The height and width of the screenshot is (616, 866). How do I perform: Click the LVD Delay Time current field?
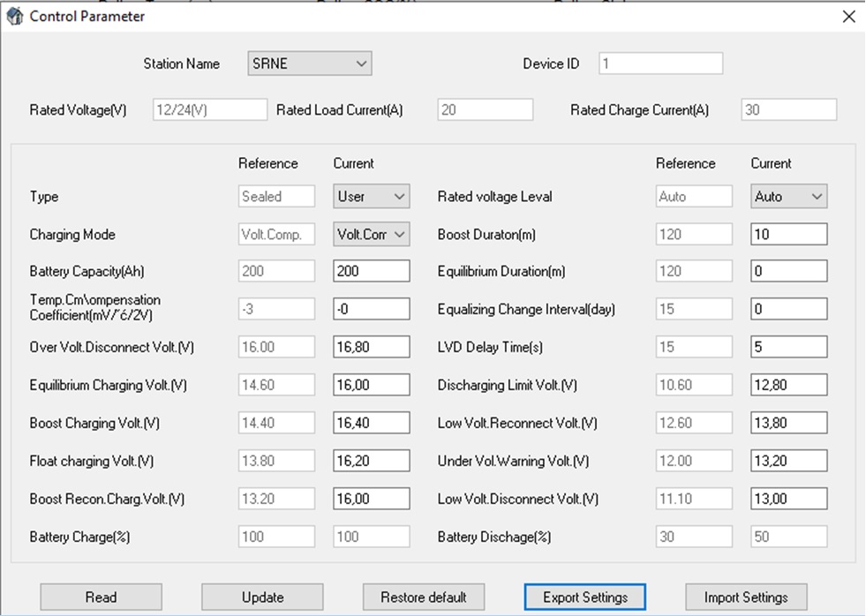[789, 348]
